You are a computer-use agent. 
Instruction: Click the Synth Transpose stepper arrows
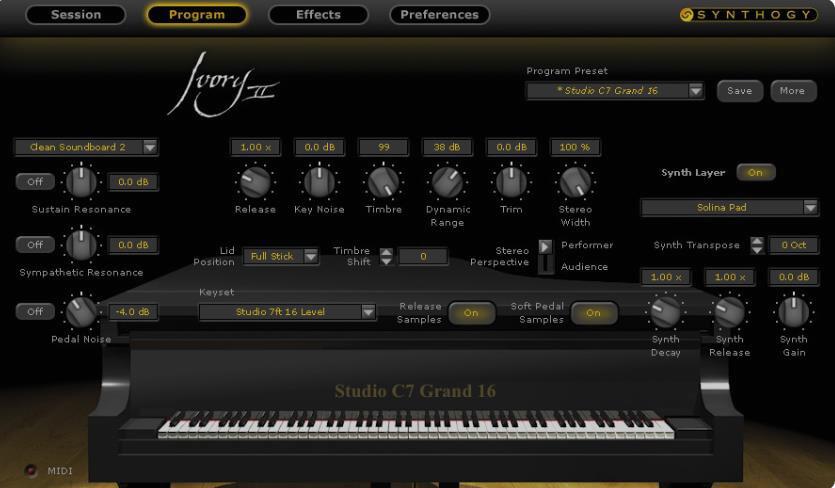757,245
